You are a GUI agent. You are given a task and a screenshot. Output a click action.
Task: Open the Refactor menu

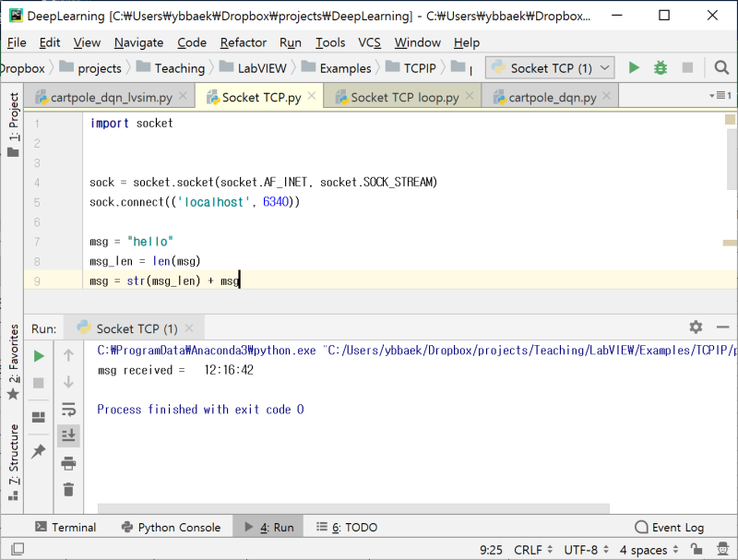tap(243, 42)
